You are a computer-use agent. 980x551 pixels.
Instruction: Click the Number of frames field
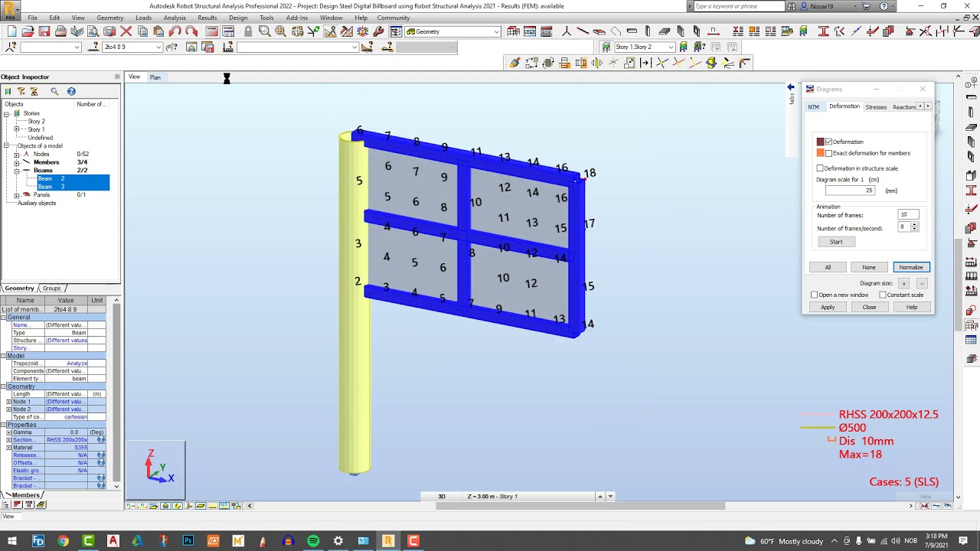[908, 215]
